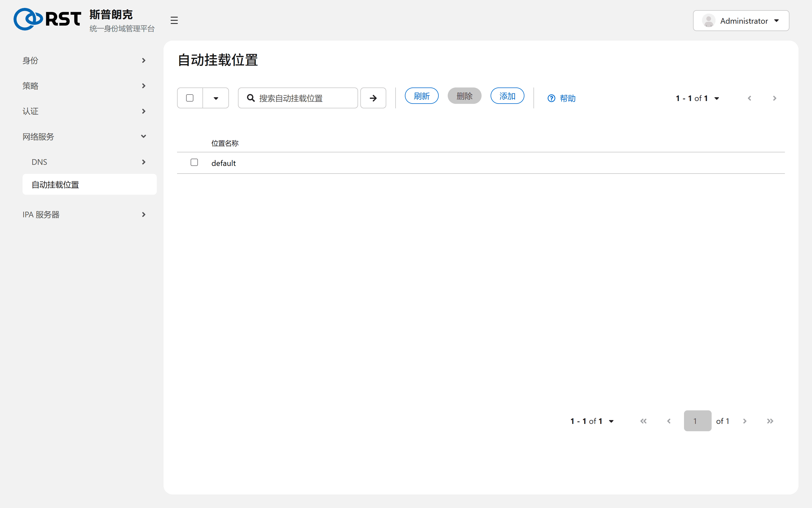Click bottom next page arrow

pos(745,421)
